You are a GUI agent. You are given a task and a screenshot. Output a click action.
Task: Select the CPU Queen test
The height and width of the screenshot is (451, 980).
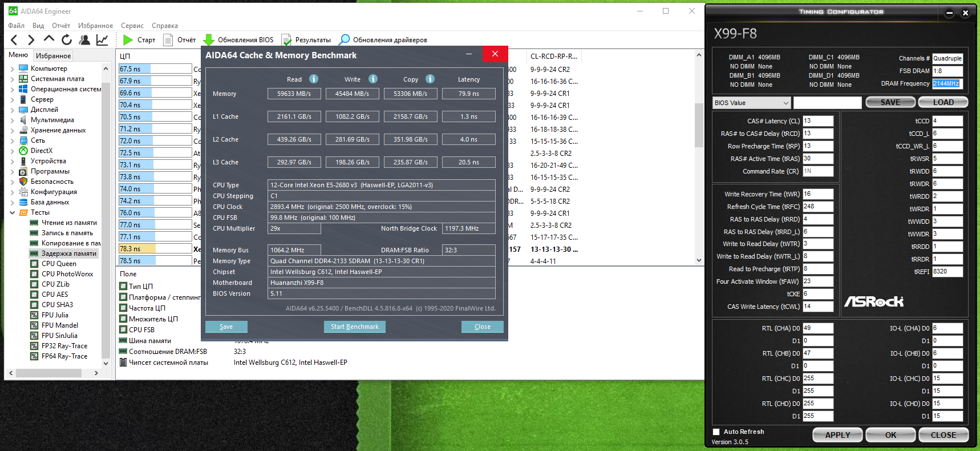(x=59, y=264)
